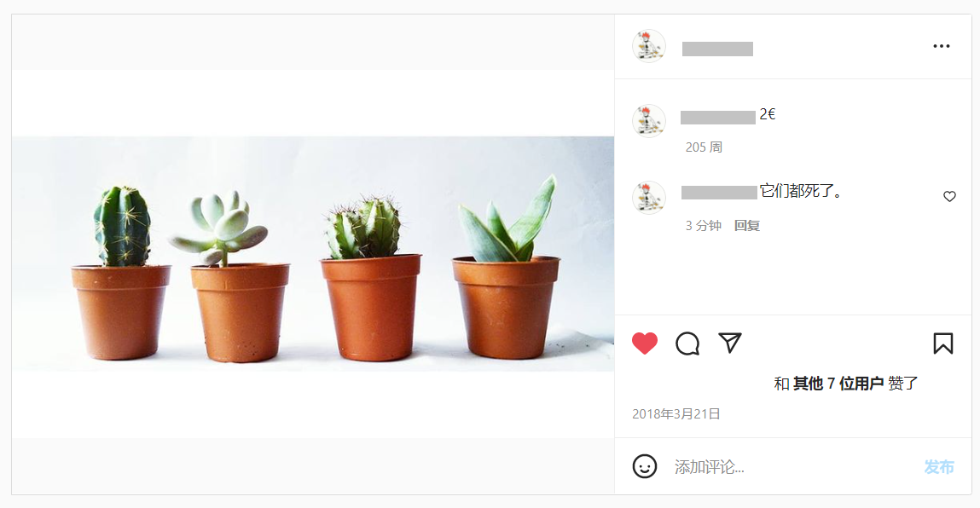The height and width of the screenshot is (508, 980).
Task: Save post with bookmark icon
Action: [943, 343]
